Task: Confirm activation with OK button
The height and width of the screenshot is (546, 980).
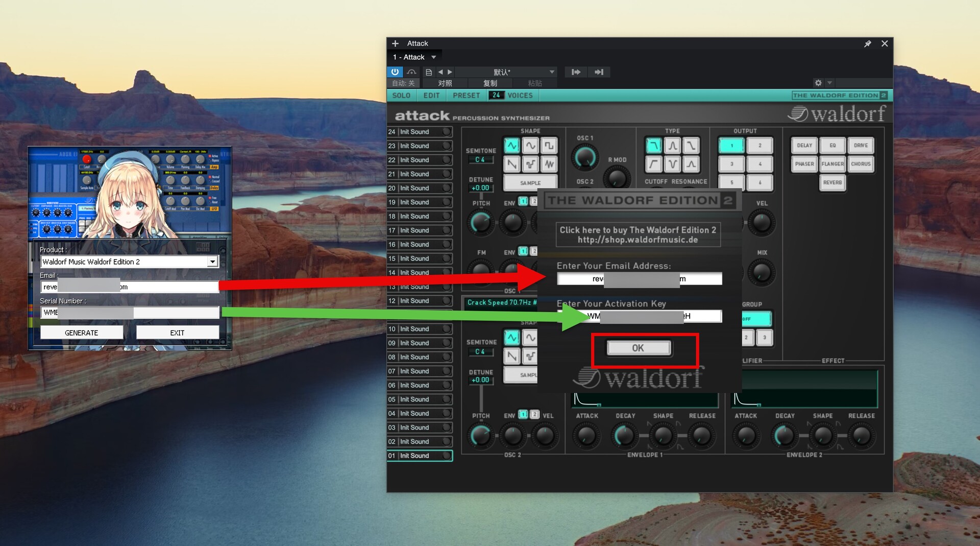Action: [x=638, y=348]
